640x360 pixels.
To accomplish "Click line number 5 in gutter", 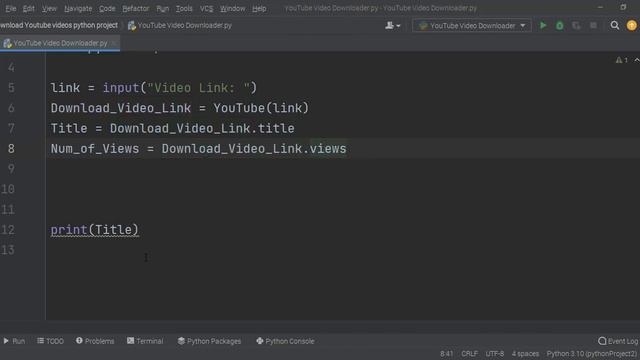I will pyautogui.click(x=11, y=88).
